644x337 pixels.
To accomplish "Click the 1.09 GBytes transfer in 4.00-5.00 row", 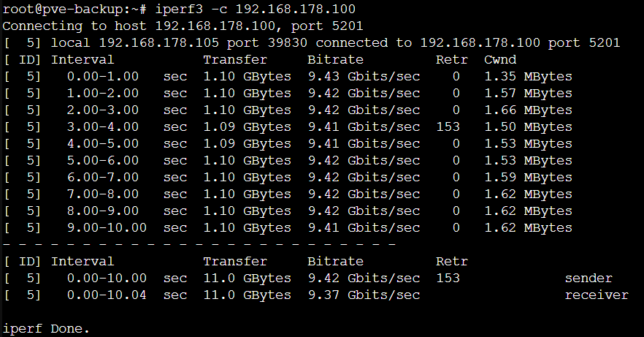I will tap(247, 144).
